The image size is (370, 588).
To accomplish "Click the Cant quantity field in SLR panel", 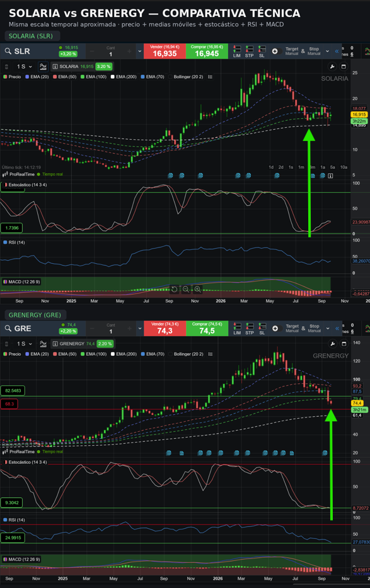I will [x=110, y=52].
